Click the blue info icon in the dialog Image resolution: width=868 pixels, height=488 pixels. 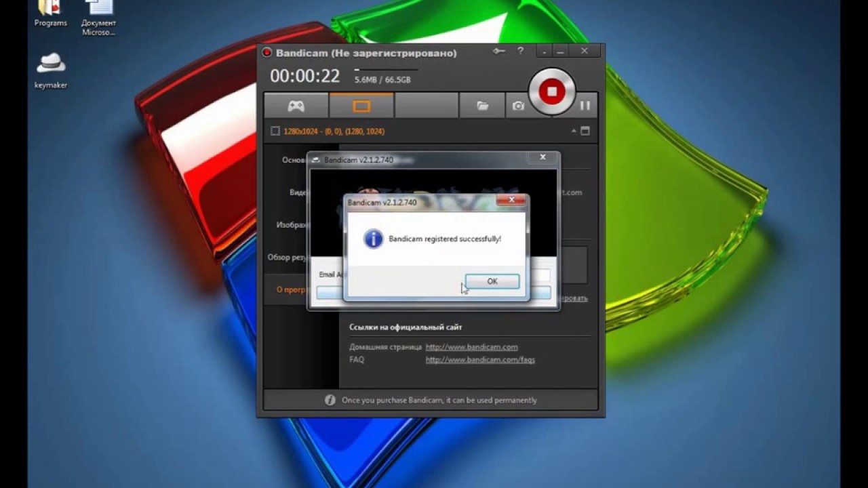point(374,239)
